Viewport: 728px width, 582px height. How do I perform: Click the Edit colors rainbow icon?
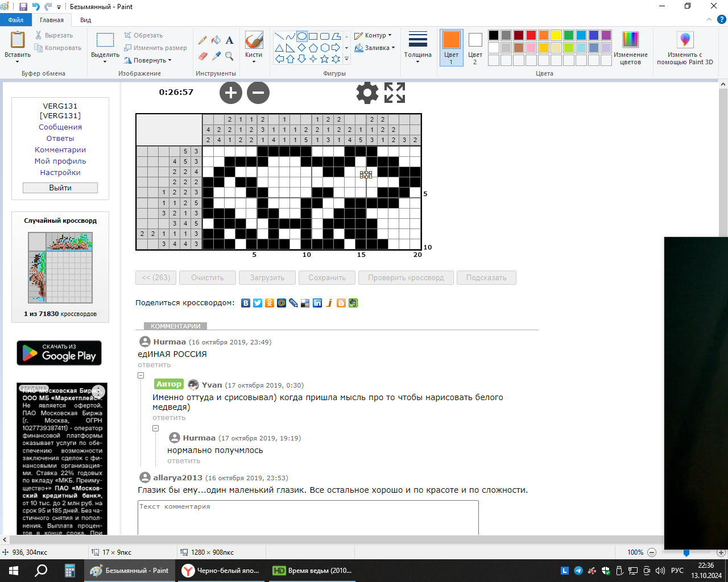point(630,40)
